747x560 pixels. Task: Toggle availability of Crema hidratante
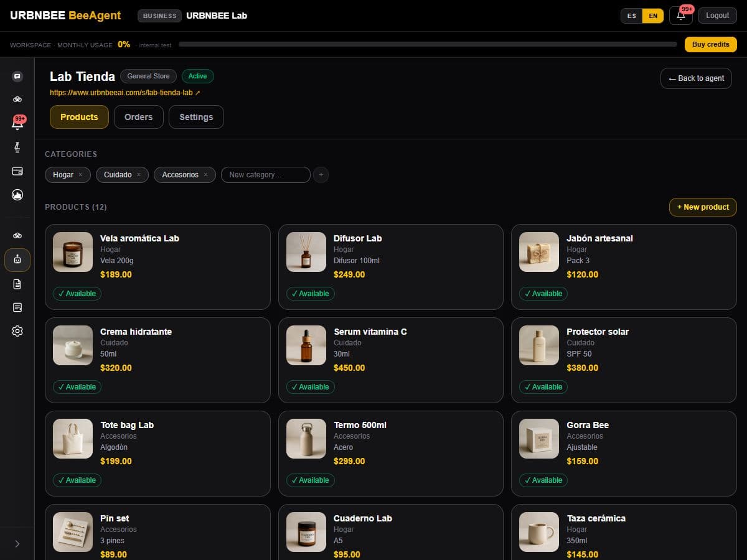77,387
